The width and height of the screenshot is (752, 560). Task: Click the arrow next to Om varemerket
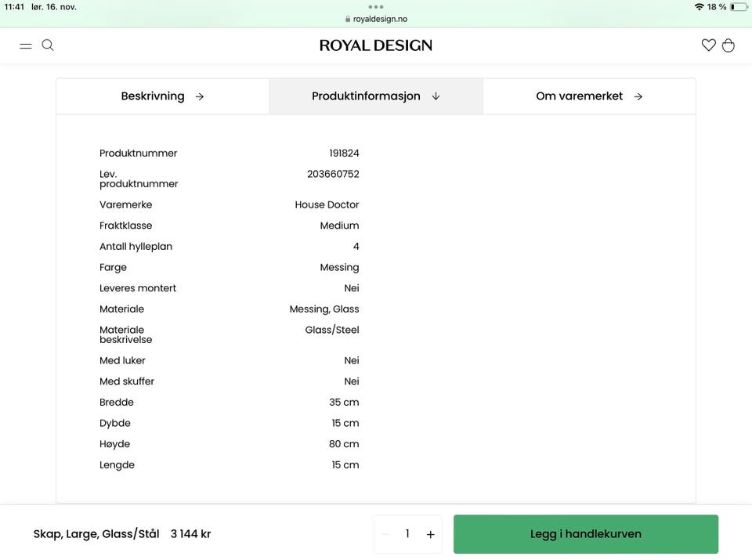[638, 97]
